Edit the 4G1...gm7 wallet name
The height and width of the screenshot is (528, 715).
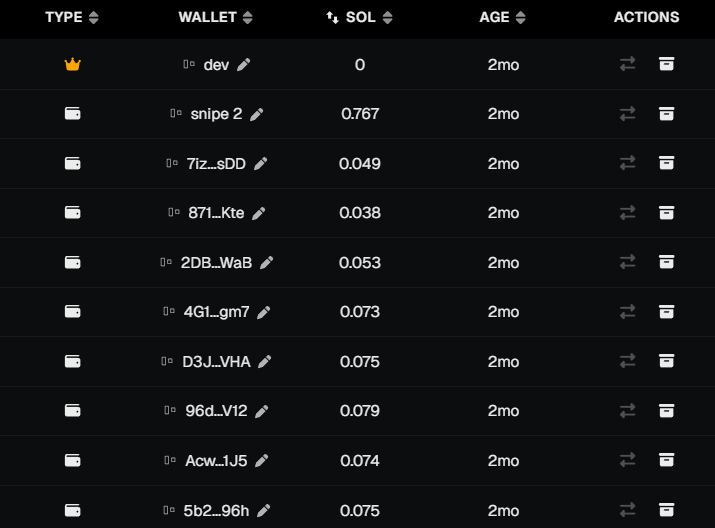[264, 312]
